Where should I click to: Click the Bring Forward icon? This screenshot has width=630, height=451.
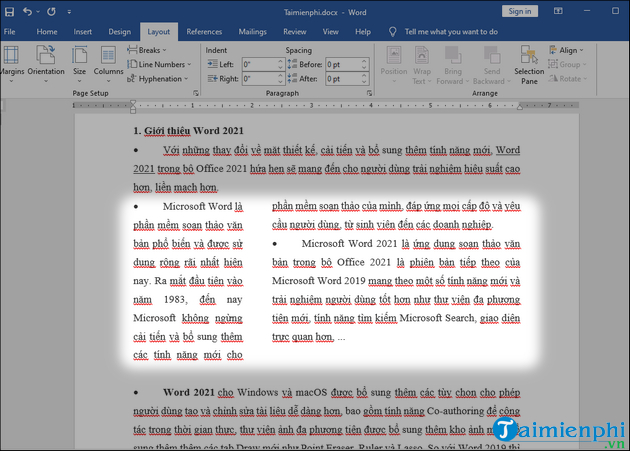(x=453, y=55)
